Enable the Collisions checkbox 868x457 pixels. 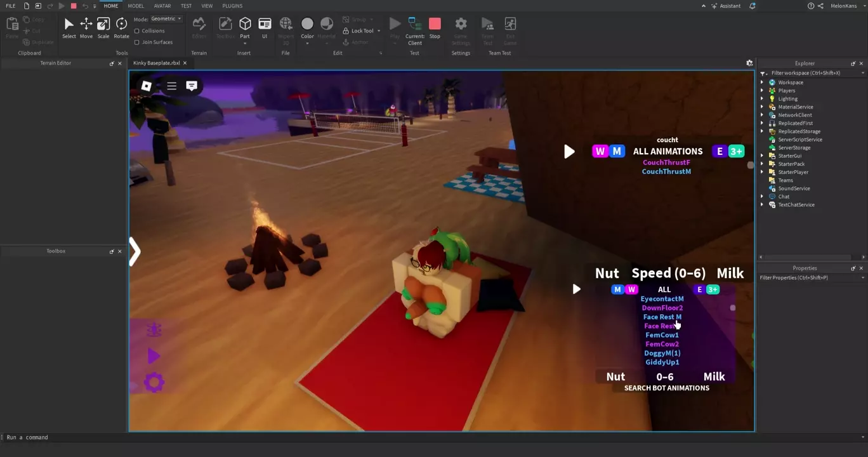[137, 31]
